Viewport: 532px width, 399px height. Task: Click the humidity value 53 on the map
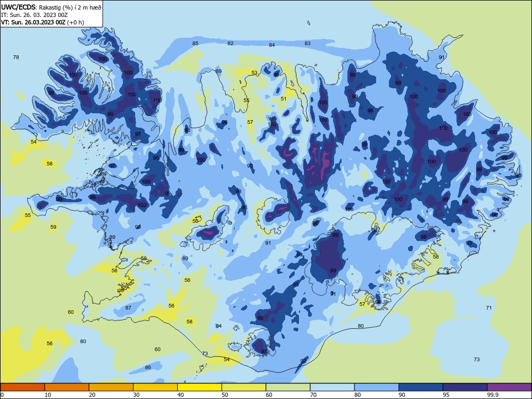pyautogui.click(x=254, y=73)
